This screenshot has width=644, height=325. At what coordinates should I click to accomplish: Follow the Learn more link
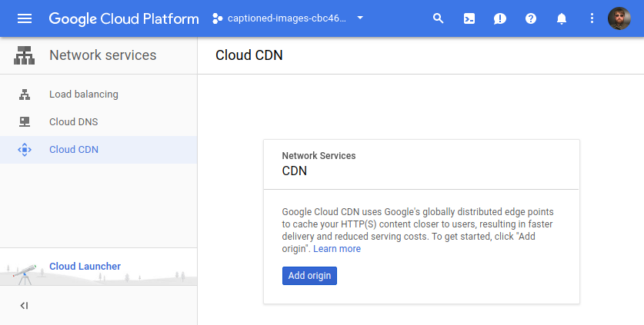click(x=337, y=249)
